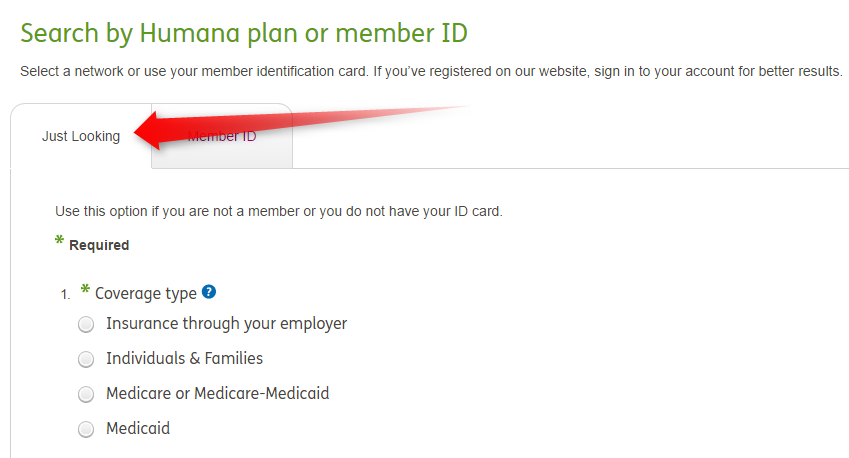Viewport: 849px width, 458px height.
Task: Click the bold 'Required' legend text
Action: pos(99,245)
